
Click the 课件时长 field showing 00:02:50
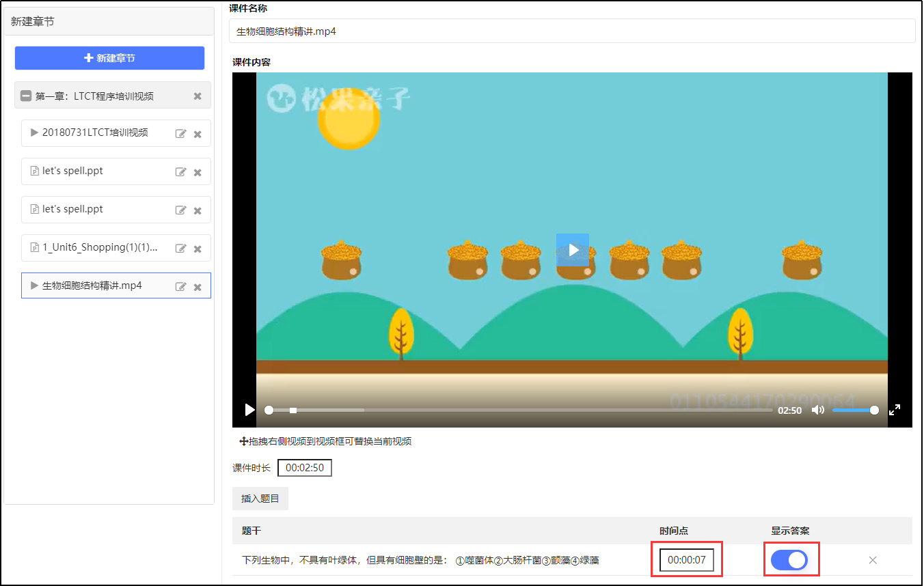point(305,468)
